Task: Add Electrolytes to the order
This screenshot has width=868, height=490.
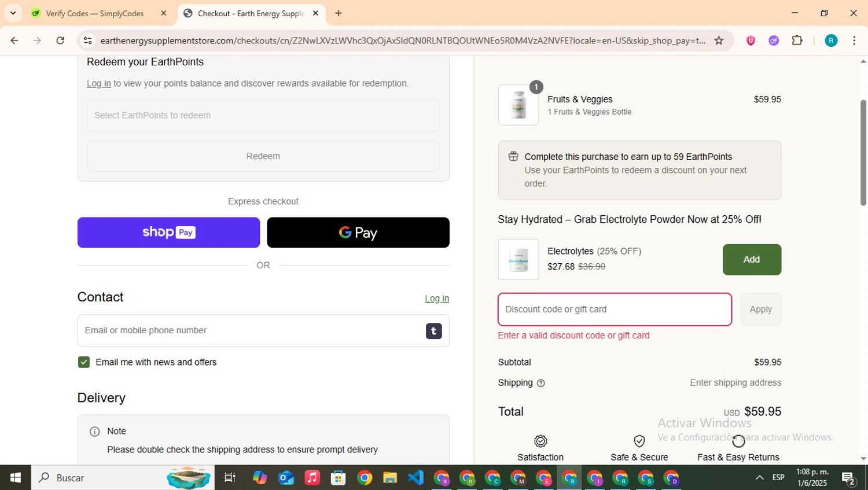Action: (x=752, y=260)
